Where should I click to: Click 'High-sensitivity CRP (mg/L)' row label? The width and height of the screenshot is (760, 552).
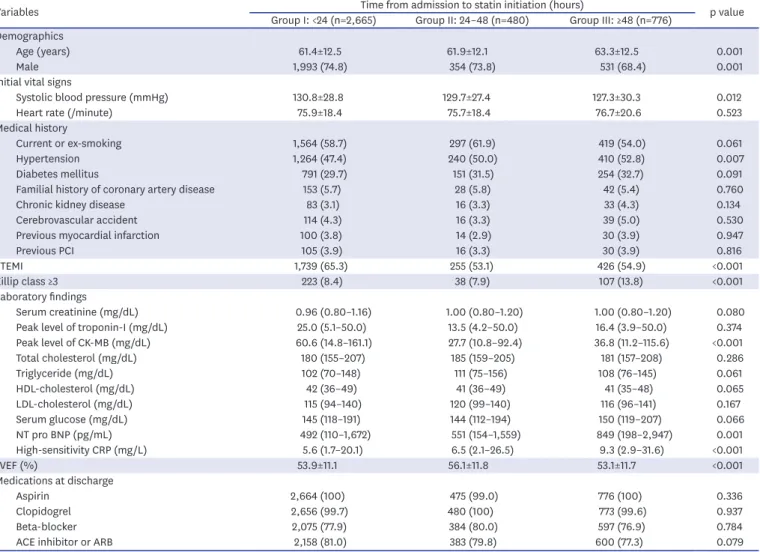coord(81,450)
